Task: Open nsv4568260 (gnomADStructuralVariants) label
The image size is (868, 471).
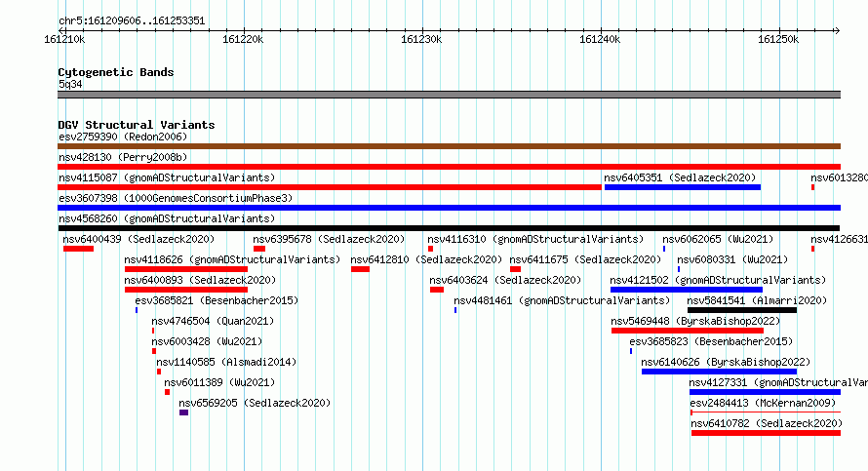Action: [x=167, y=218]
